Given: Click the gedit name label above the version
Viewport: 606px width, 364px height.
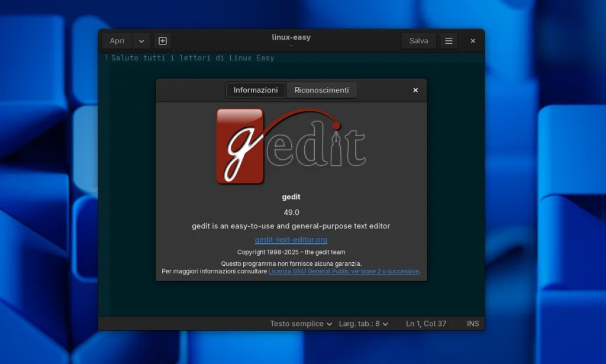Looking at the screenshot, I should coord(291,196).
